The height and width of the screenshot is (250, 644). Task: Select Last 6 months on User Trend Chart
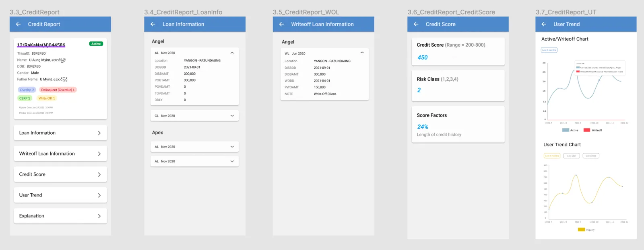coord(552,156)
